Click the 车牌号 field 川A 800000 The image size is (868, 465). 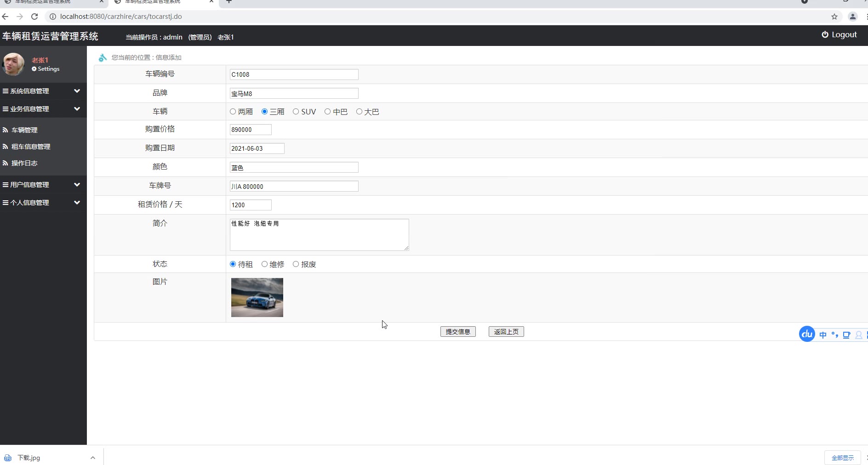(x=294, y=186)
